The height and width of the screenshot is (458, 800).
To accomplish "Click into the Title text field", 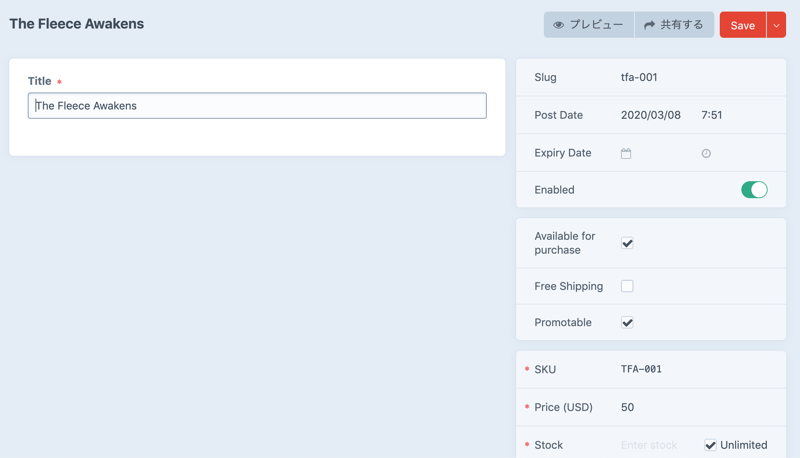I will click(257, 106).
